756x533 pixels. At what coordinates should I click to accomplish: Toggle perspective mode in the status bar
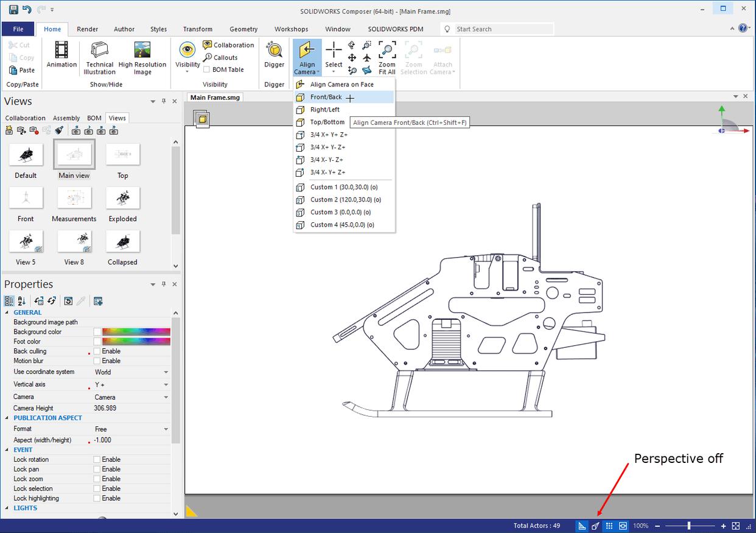coord(595,525)
